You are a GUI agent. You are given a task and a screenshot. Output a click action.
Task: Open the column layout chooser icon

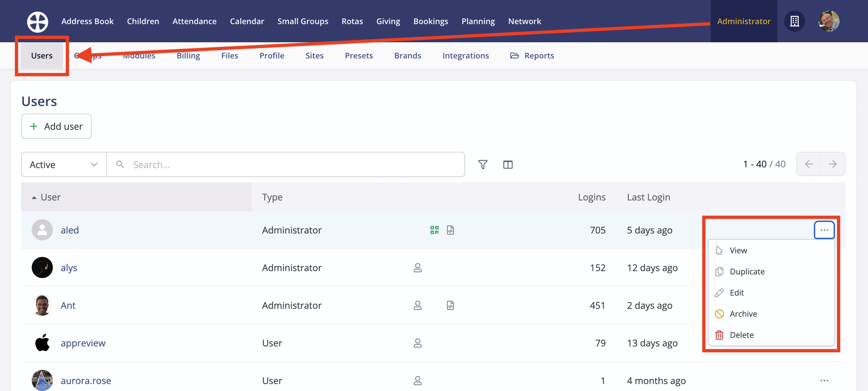coord(507,164)
